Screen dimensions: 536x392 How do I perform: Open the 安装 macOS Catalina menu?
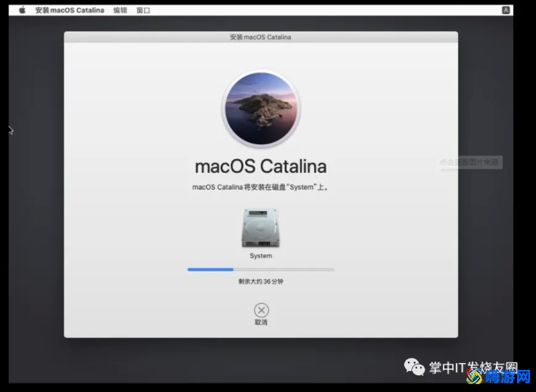click(x=70, y=10)
